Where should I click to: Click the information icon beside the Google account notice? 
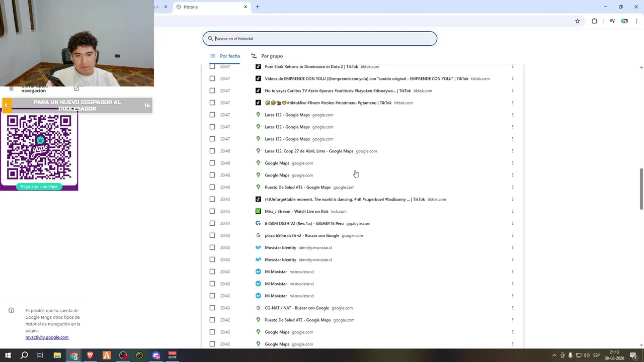point(11,310)
